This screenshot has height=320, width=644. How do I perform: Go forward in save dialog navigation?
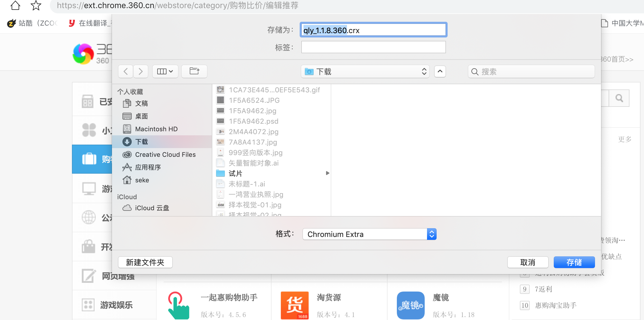pyautogui.click(x=141, y=71)
